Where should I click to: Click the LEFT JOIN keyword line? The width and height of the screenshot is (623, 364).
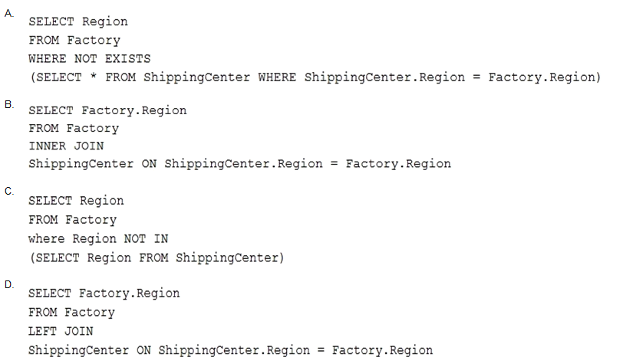61,331
